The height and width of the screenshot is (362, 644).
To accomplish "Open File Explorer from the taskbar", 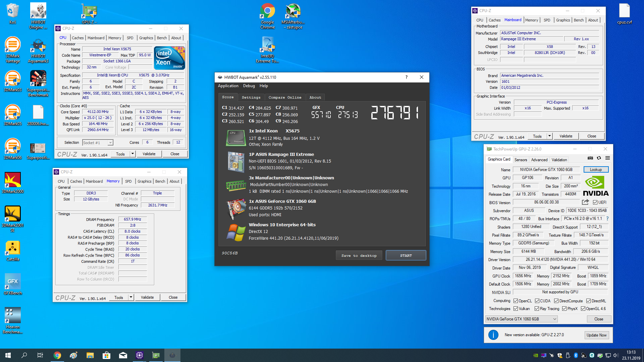I will (x=90, y=355).
